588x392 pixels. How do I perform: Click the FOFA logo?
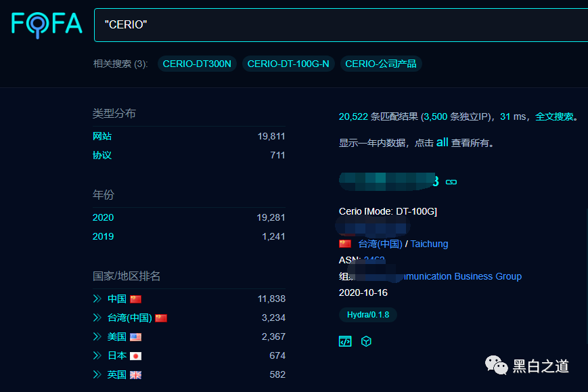point(47,25)
